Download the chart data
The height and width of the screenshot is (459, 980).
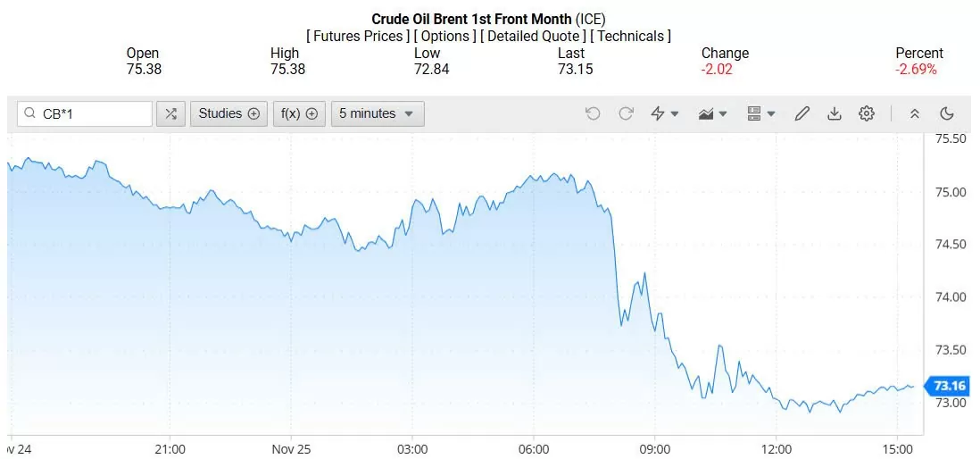click(835, 113)
